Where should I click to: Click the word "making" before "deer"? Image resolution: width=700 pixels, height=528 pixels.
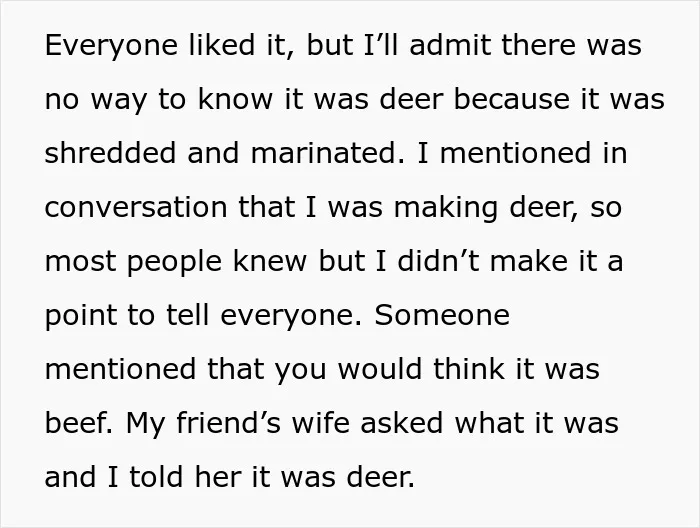click(445, 208)
